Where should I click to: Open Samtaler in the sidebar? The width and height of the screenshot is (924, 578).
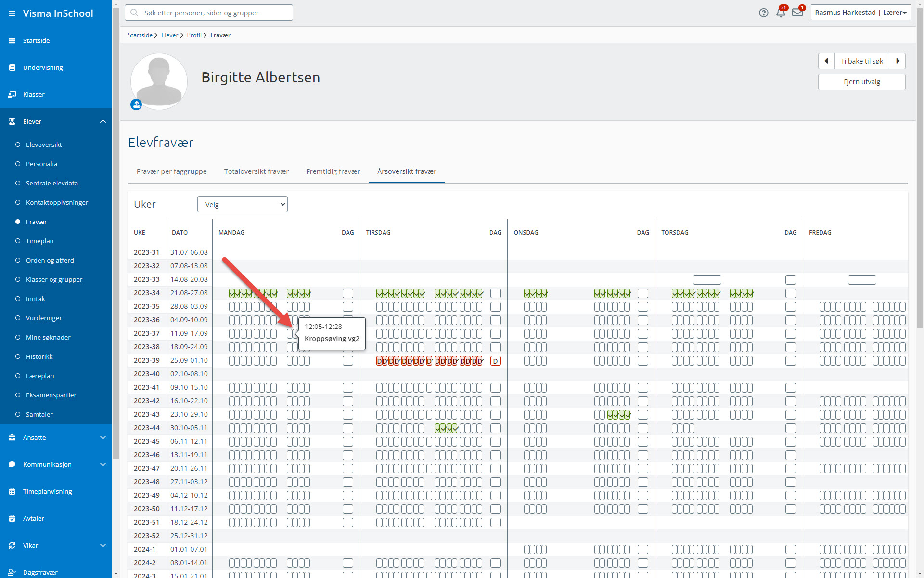(39, 414)
